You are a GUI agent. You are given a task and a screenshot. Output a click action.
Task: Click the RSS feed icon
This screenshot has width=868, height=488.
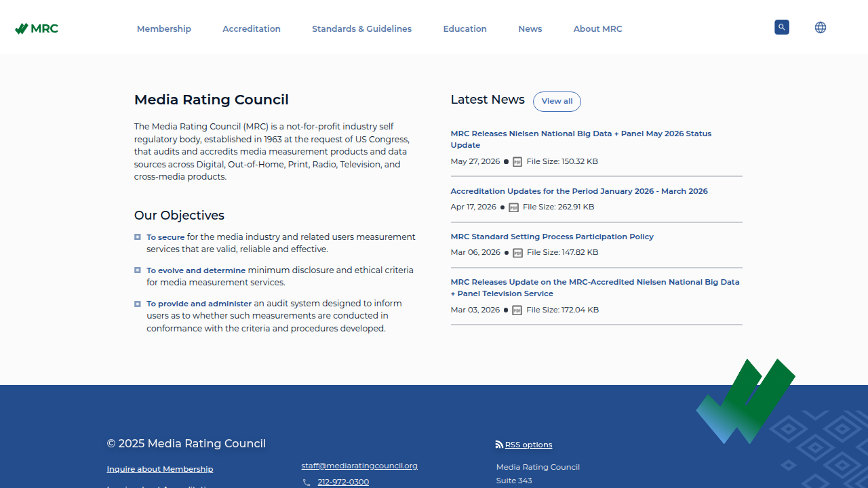coord(499,445)
